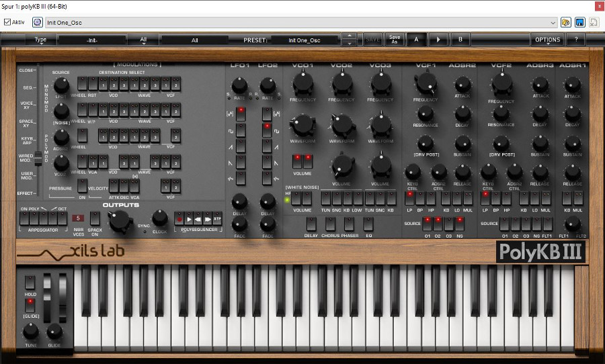Select the EFFECT panel label
Screen dimensions: 605x364
tap(26, 193)
